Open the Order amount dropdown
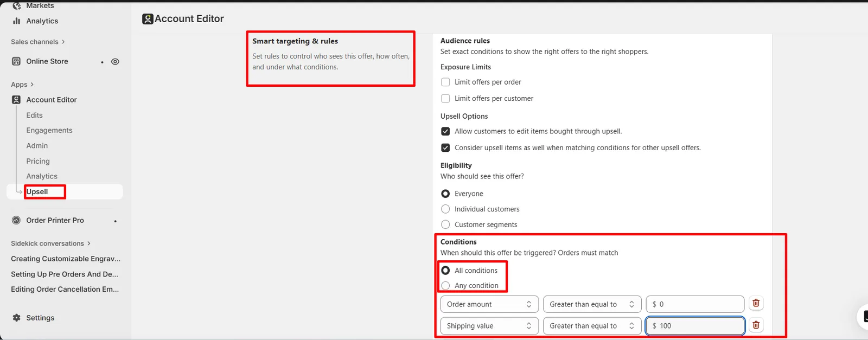Image resolution: width=868 pixels, height=340 pixels. coord(489,304)
